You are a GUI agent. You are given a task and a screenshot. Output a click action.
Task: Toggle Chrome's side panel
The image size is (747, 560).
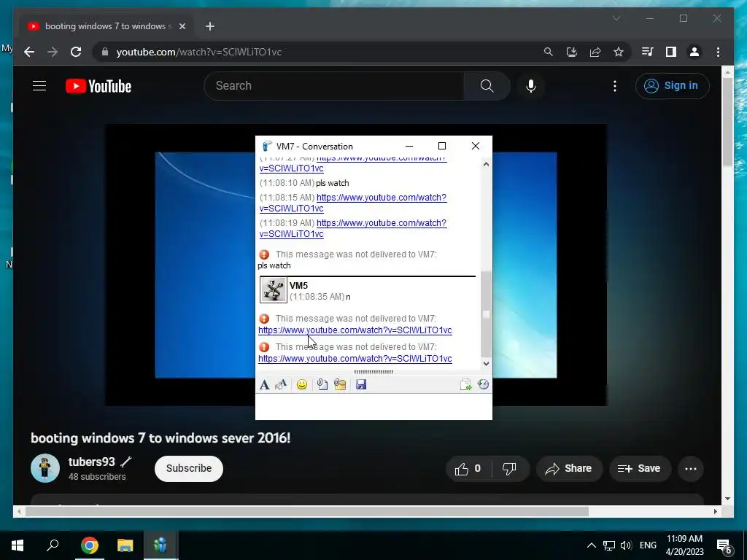point(671,52)
